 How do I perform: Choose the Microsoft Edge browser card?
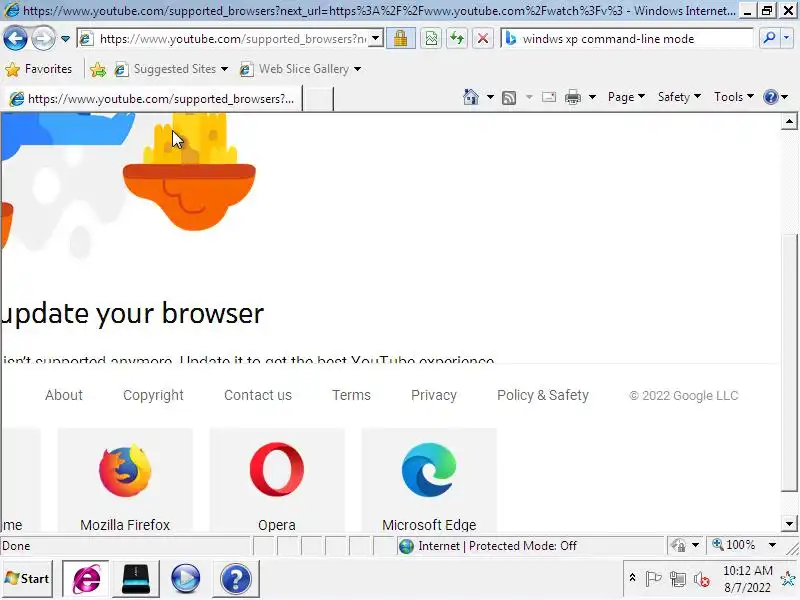[429, 481]
